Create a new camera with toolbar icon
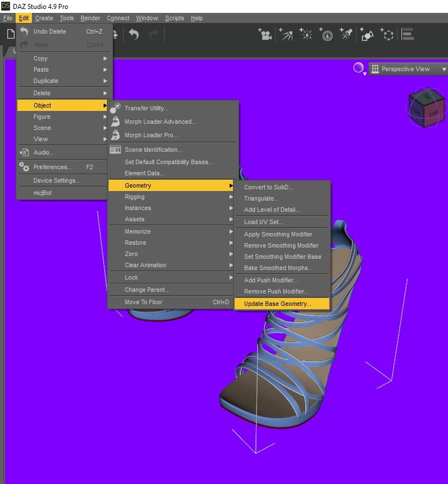 (265, 34)
